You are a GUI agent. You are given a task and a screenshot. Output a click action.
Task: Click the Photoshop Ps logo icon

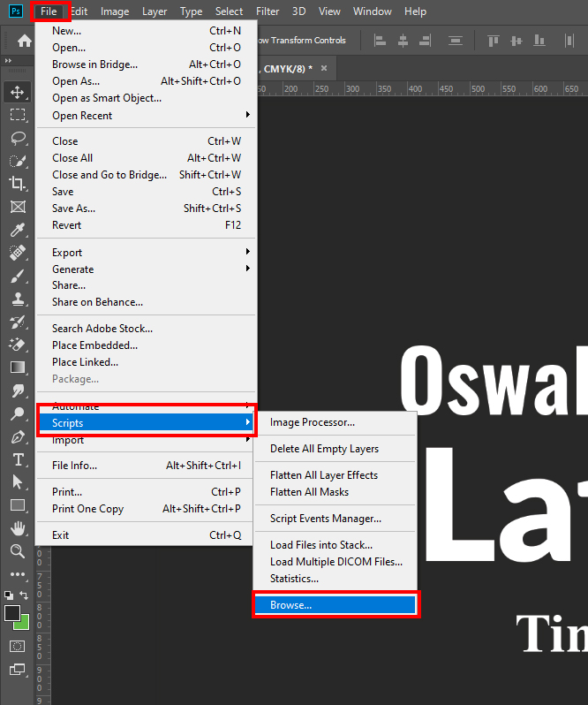pos(16,11)
